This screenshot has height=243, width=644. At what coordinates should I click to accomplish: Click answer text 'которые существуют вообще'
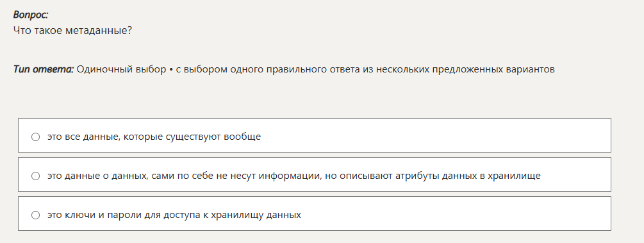click(x=192, y=137)
